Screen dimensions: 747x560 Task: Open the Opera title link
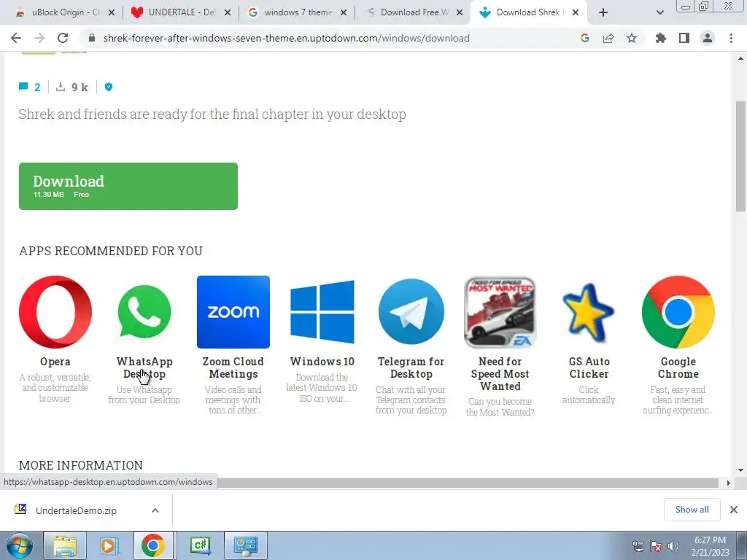[55, 362]
